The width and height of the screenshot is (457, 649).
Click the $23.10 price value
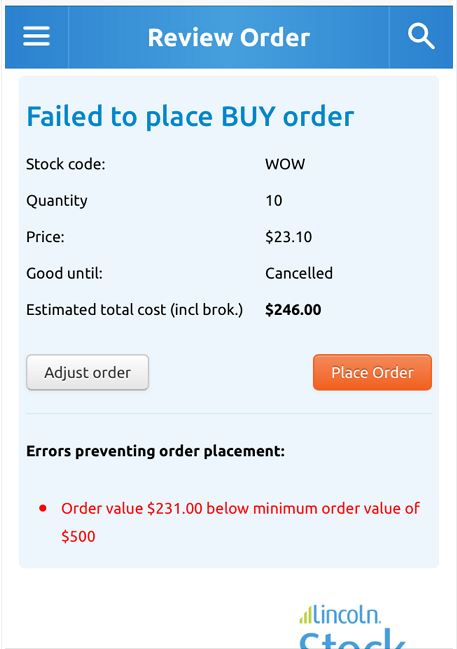(289, 237)
